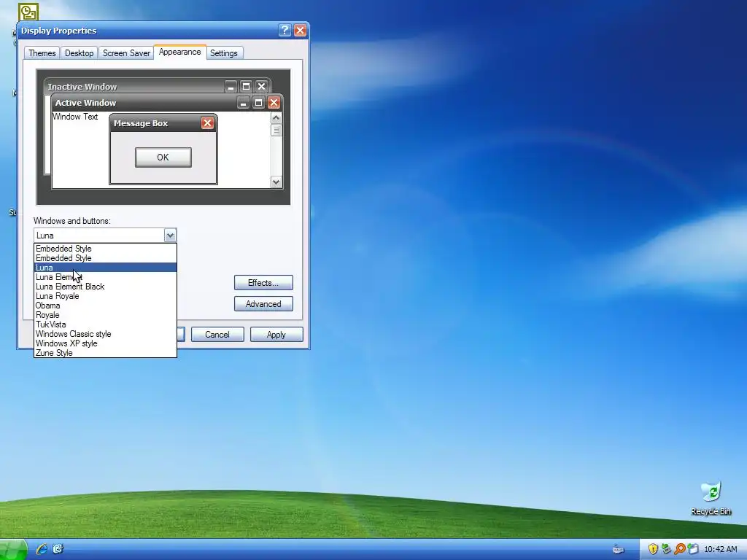The height and width of the screenshot is (560, 747).
Task: Click the Cancel button
Action: (x=217, y=334)
